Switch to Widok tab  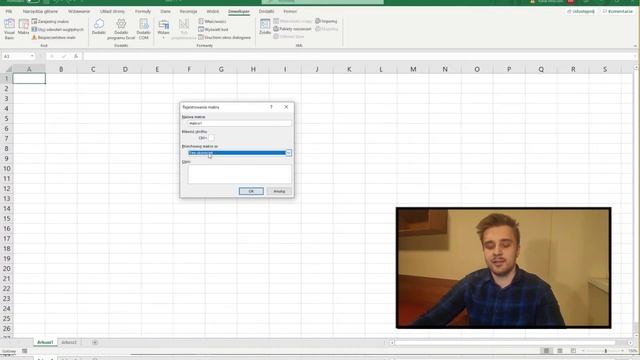(213, 11)
